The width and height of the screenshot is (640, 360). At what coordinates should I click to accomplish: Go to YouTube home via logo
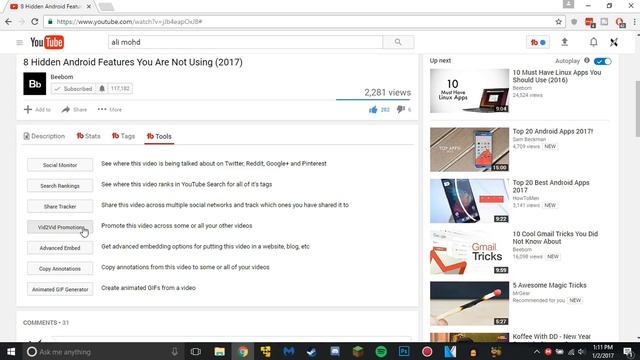pos(47,42)
